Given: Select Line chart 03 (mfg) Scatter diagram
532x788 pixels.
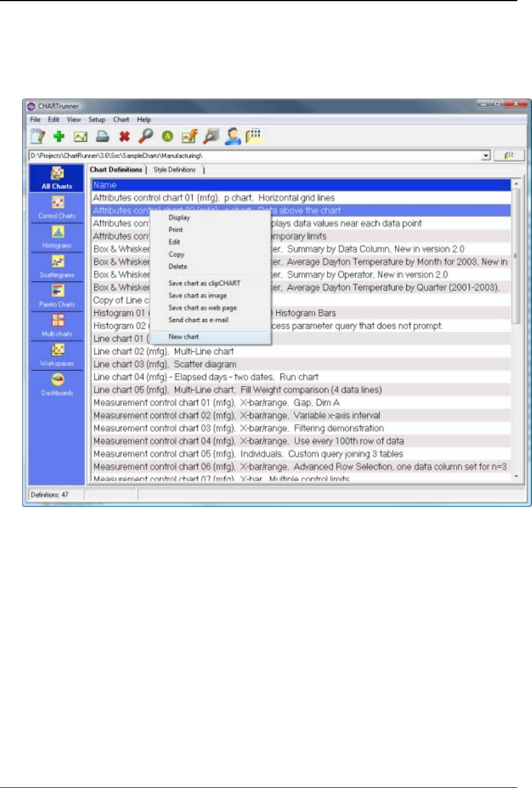Looking at the screenshot, I should [x=301, y=364].
